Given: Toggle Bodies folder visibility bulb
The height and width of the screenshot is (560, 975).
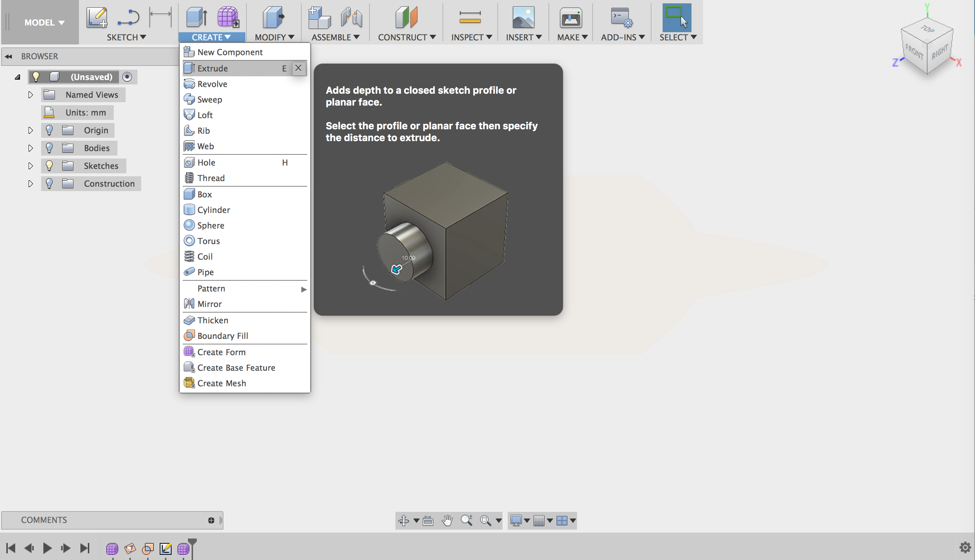Looking at the screenshot, I should (49, 148).
